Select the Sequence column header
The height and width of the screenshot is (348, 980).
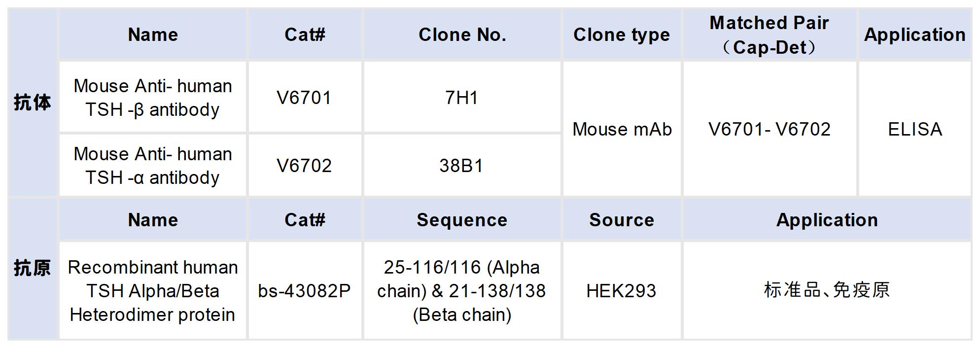[462, 220]
